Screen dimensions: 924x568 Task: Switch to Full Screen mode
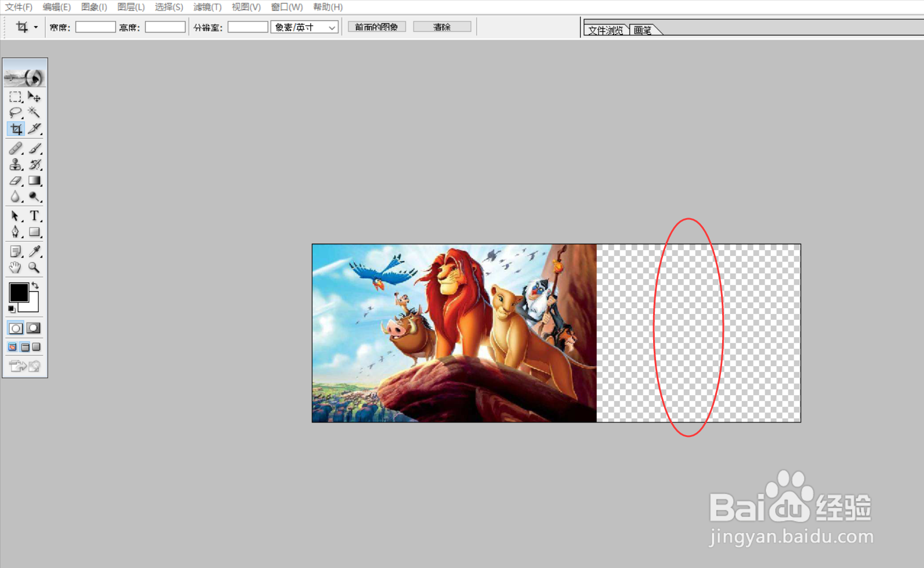(x=37, y=347)
